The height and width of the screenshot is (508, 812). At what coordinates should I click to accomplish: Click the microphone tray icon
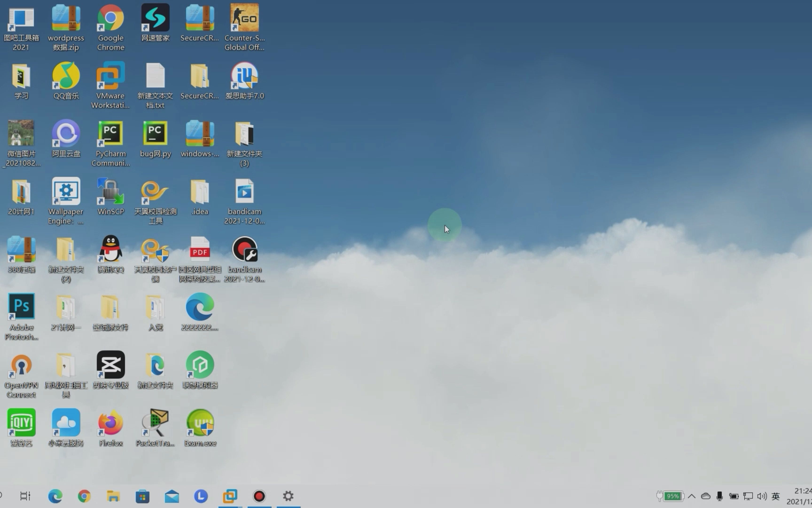pos(719,496)
